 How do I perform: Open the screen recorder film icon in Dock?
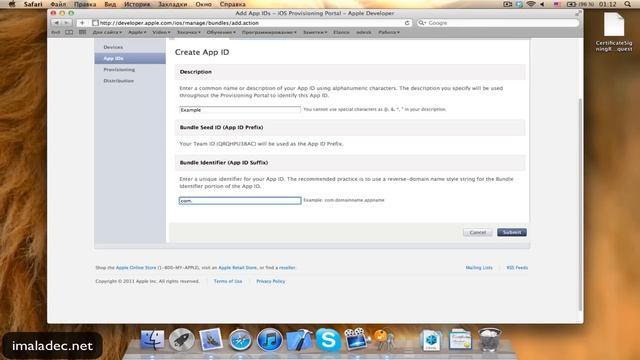tap(356, 339)
